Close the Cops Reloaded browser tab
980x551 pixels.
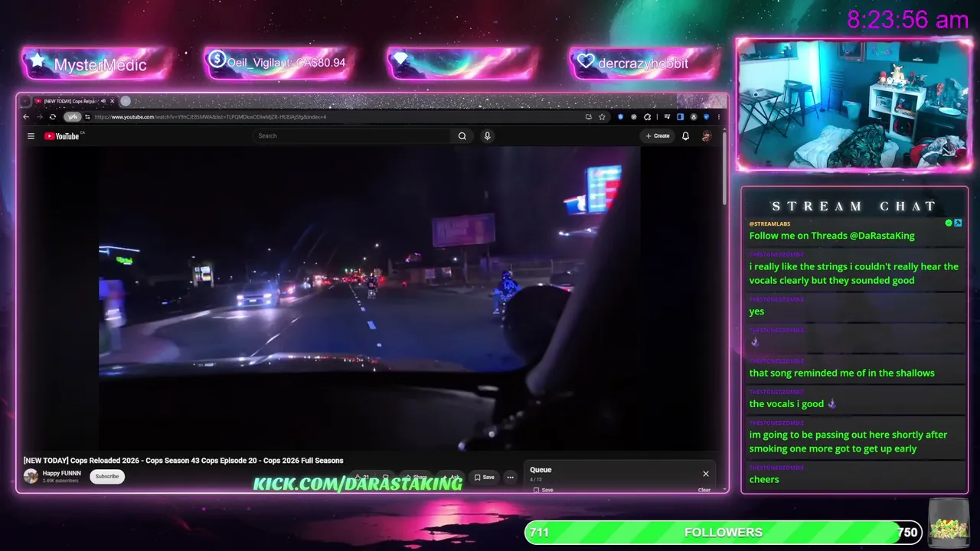coord(113,101)
